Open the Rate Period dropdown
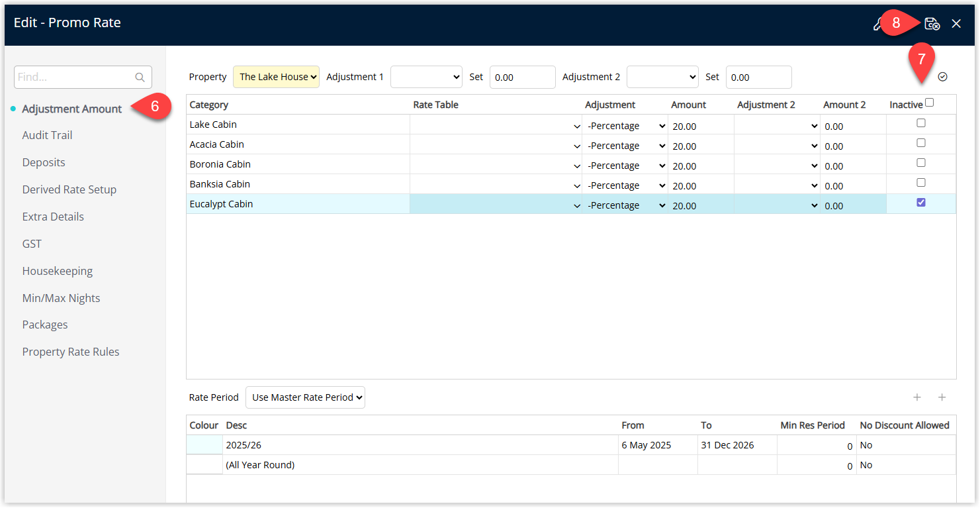 tap(305, 397)
